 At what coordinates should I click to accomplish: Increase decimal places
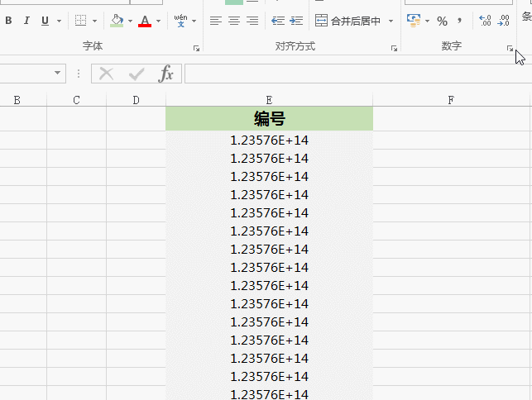[485, 21]
